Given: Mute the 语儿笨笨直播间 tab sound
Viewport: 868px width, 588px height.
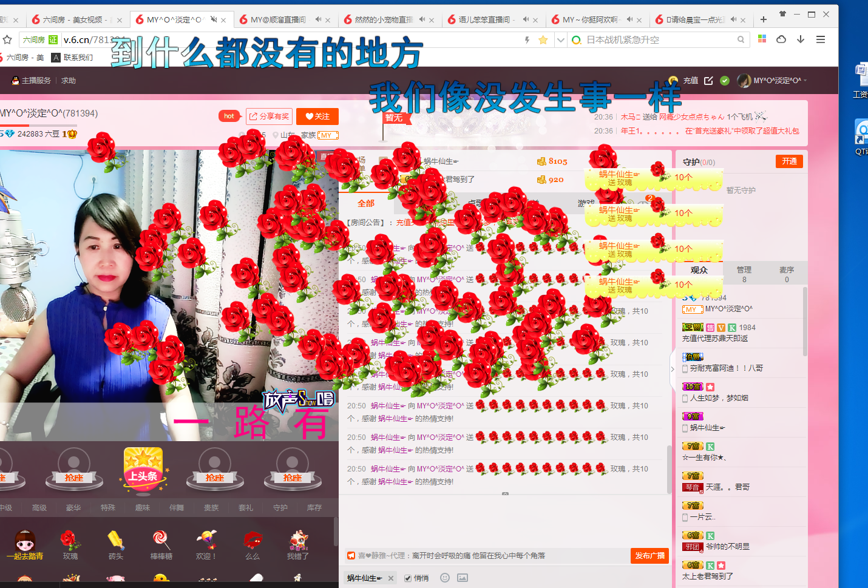Looking at the screenshot, I should pos(526,19).
